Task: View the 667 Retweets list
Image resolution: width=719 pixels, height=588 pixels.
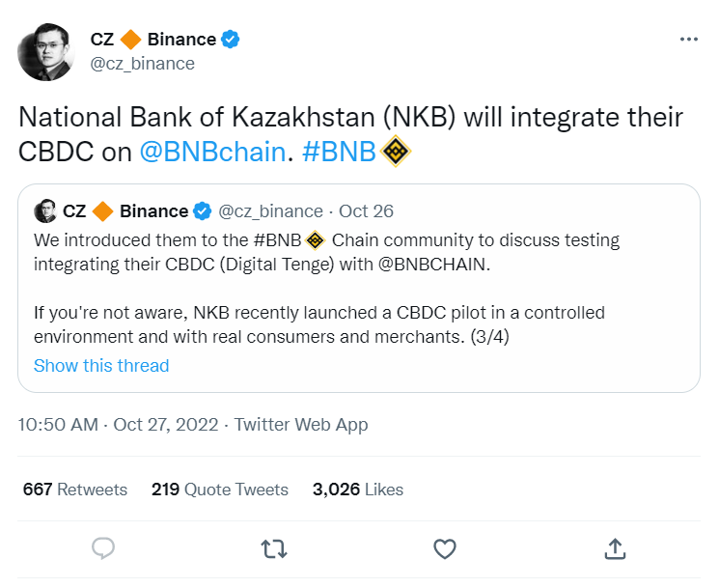Action: click(75, 490)
